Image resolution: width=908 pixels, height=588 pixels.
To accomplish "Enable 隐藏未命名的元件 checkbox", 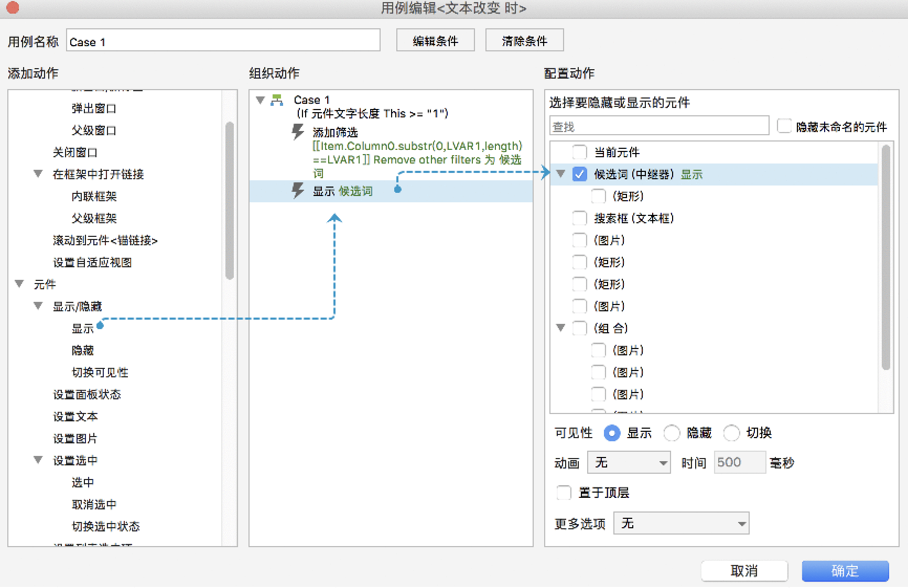I will (x=784, y=126).
